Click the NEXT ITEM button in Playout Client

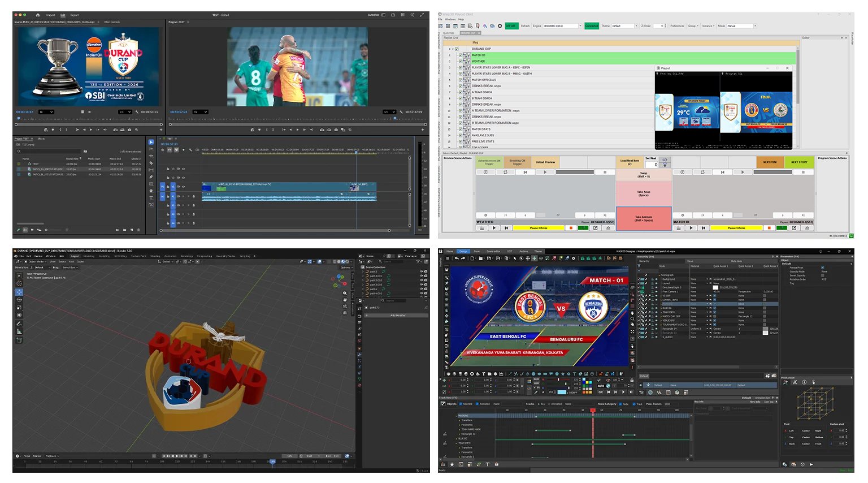[x=770, y=162]
